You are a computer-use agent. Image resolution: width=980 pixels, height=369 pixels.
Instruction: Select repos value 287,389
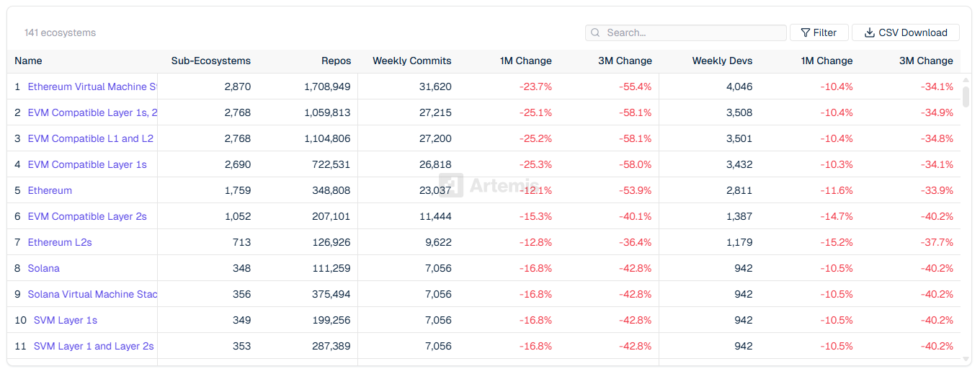click(x=330, y=346)
